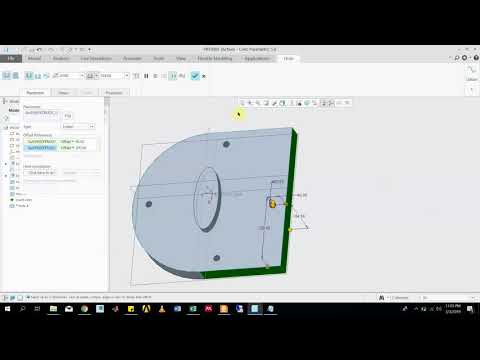Click Zoom In in the graphics toolbar

[250, 103]
